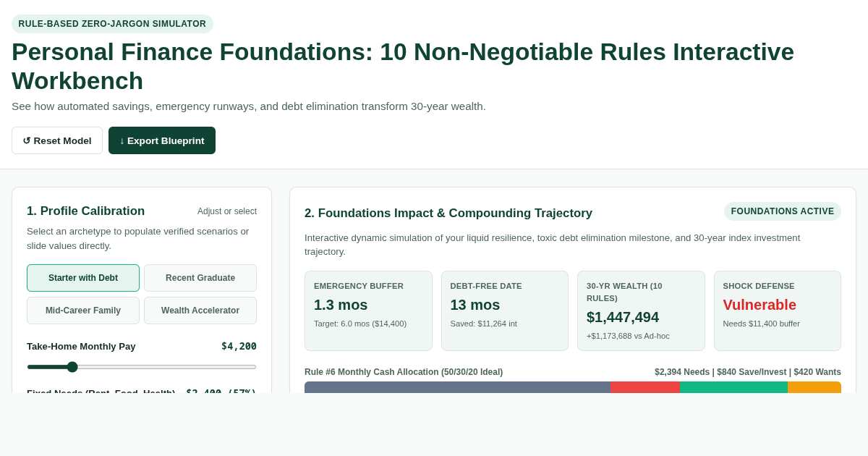The image size is (868, 456).
Task: Click the Foundations Impact & Compounding Trajectory heading
Action: pyautogui.click(x=448, y=214)
